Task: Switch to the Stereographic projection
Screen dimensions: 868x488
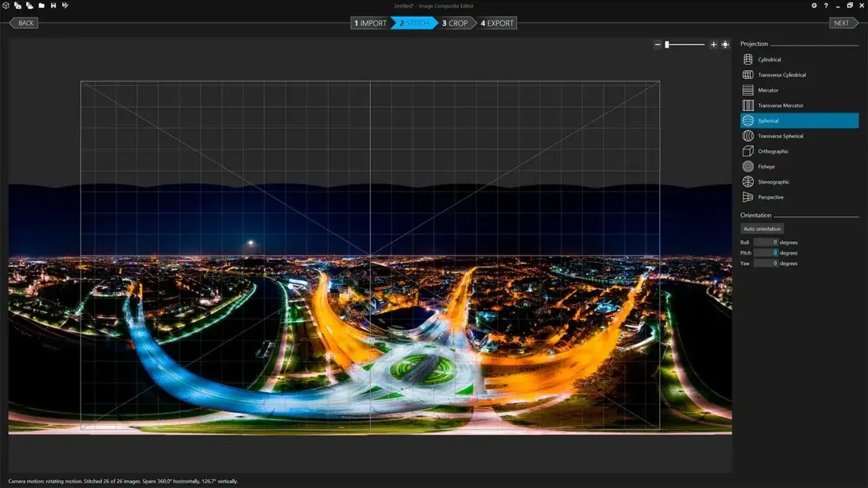Action: coord(772,181)
